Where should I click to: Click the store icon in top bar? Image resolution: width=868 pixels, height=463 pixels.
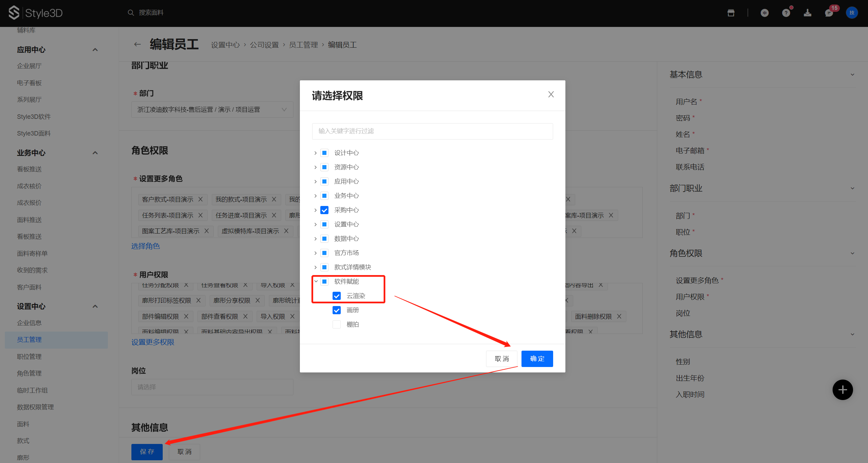click(x=731, y=13)
